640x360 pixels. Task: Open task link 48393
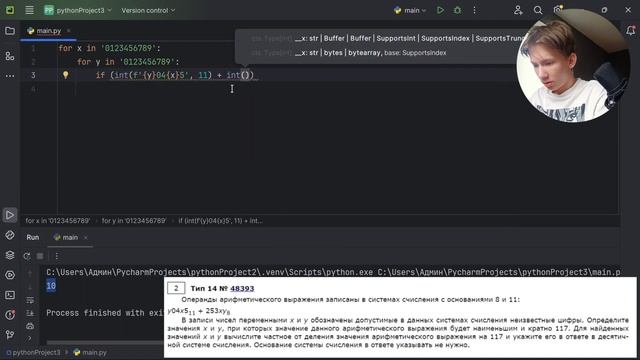click(x=242, y=289)
